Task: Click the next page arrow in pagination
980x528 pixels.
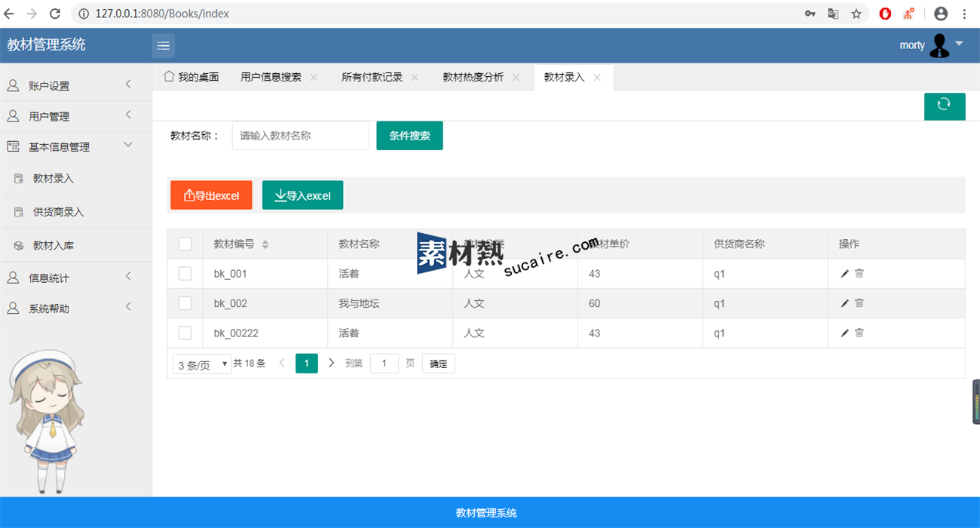Action: tap(331, 364)
